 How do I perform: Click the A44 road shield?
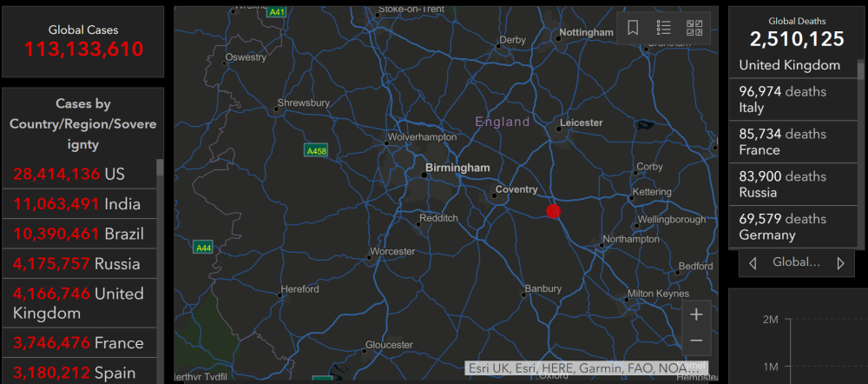203,247
